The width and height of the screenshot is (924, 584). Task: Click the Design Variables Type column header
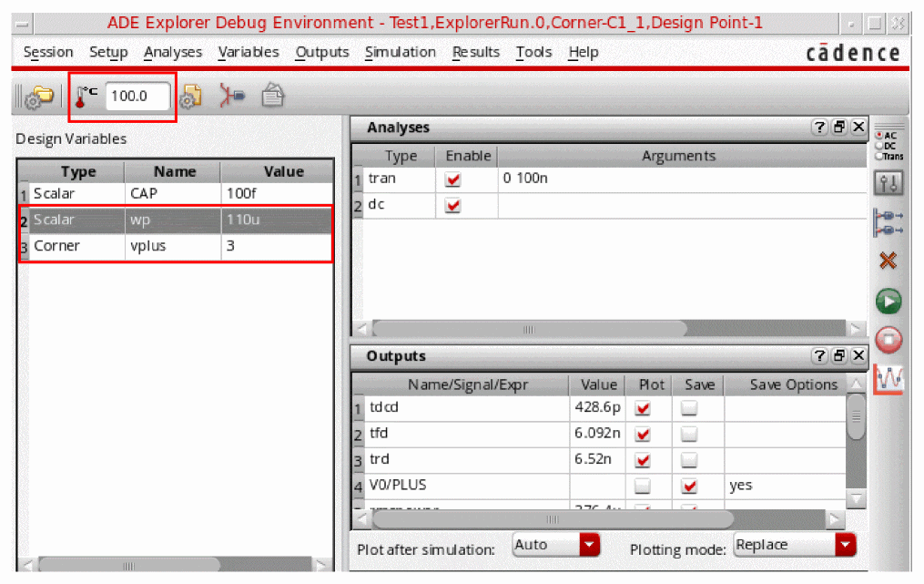click(76, 171)
